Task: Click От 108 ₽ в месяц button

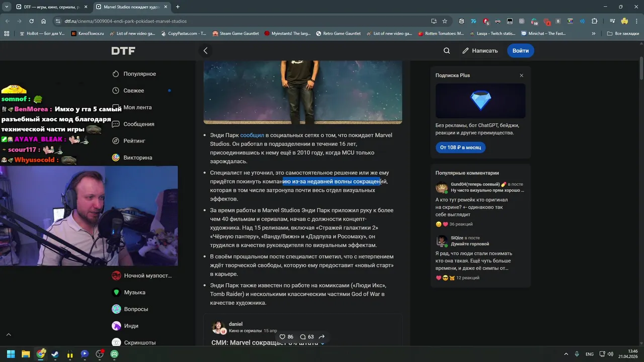Action: pyautogui.click(x=460, y=147)
